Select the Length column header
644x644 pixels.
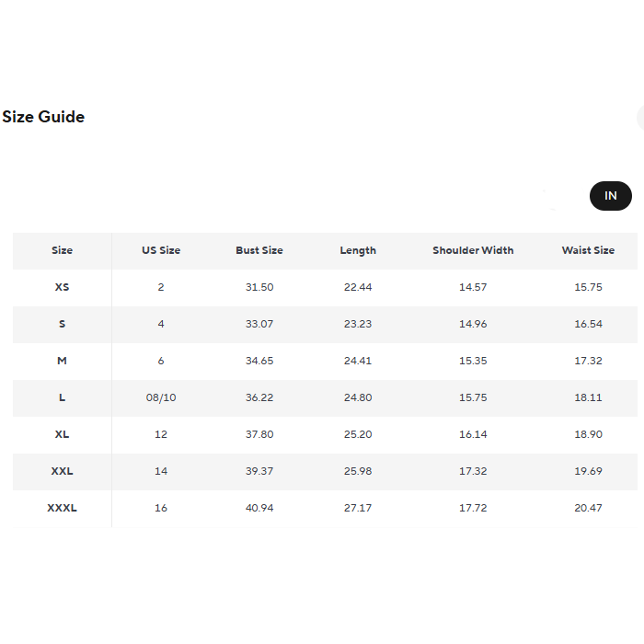point(358,250)
